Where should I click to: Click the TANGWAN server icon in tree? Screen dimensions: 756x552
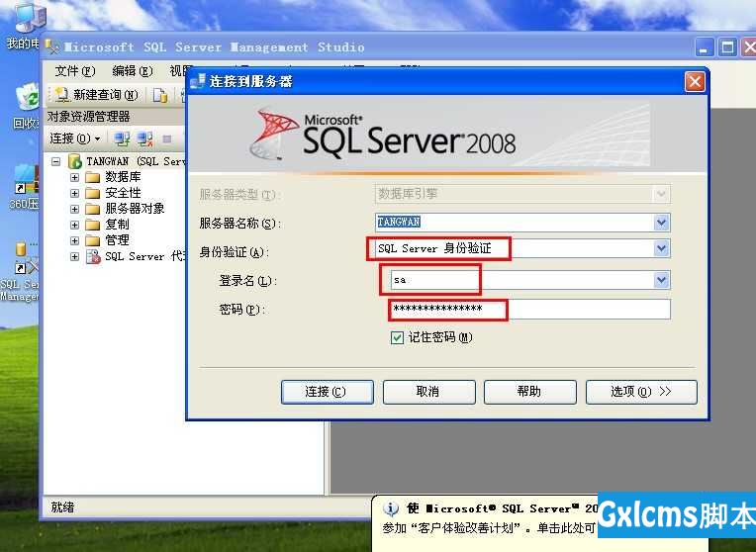[x=75, y=161]
